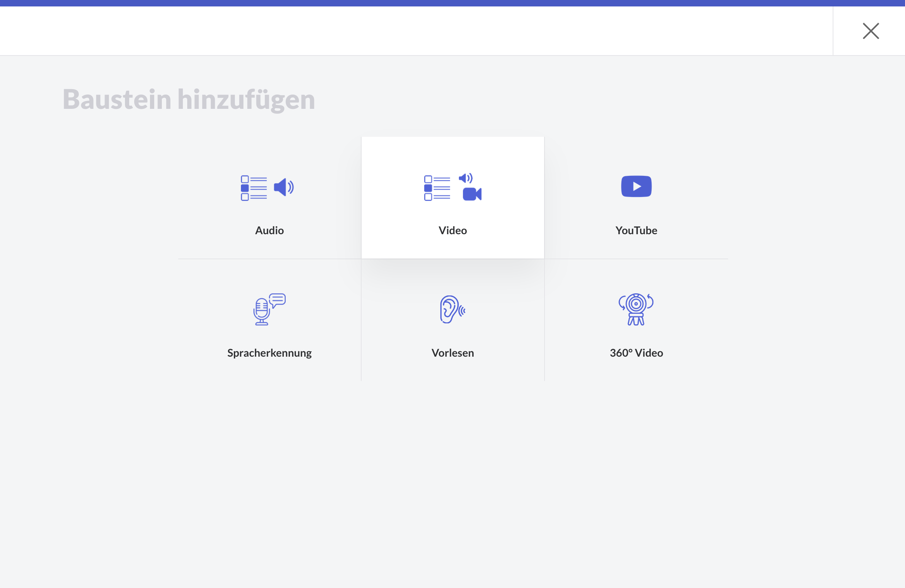Viewport: 905px width, 588px height.
Task: Click the Baustein hinzufügen heading
Action: [189, 99]
